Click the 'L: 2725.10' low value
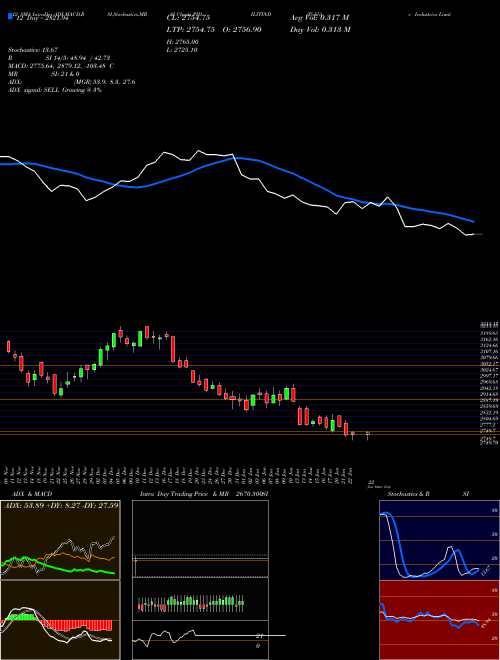The image size is (500, 660). (182, 50)
